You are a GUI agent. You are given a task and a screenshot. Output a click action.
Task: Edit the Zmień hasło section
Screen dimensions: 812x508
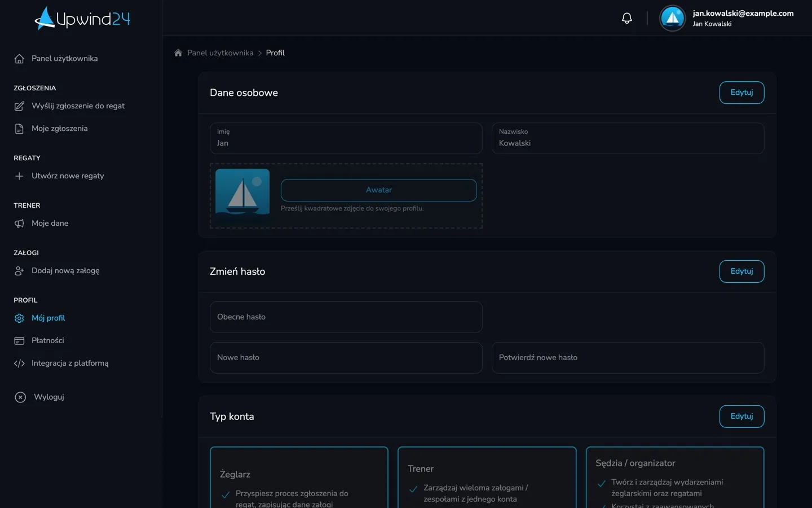coord(742,271)
